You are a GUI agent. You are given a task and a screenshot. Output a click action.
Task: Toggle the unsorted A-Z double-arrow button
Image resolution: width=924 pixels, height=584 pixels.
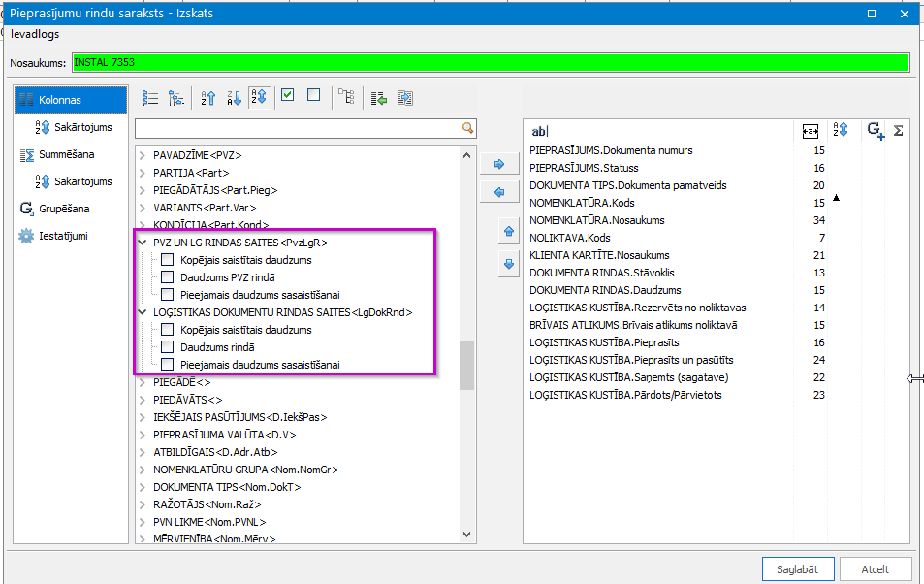259,97
